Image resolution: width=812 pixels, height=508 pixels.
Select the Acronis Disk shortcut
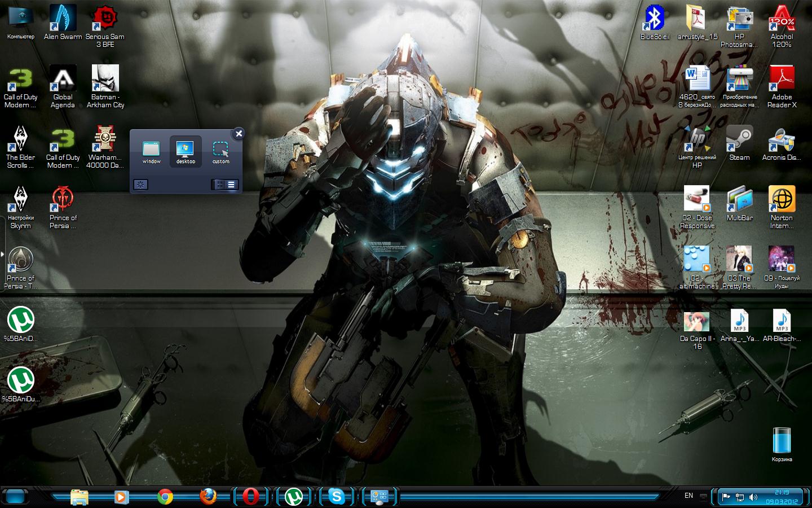click(x=782, y=143)
